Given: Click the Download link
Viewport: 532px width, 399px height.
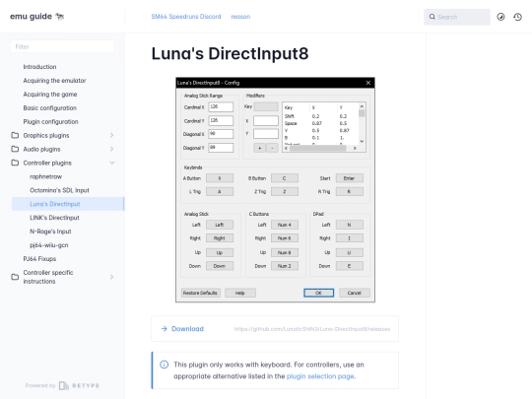Looking at the screenshot, I should click(x=187, y=329).
